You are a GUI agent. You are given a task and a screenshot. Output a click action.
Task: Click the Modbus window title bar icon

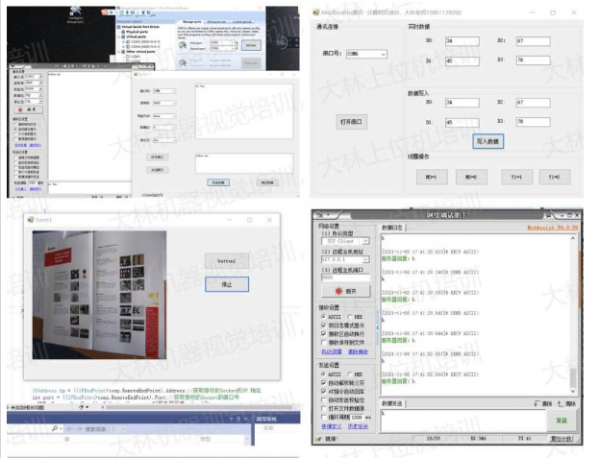316,12
